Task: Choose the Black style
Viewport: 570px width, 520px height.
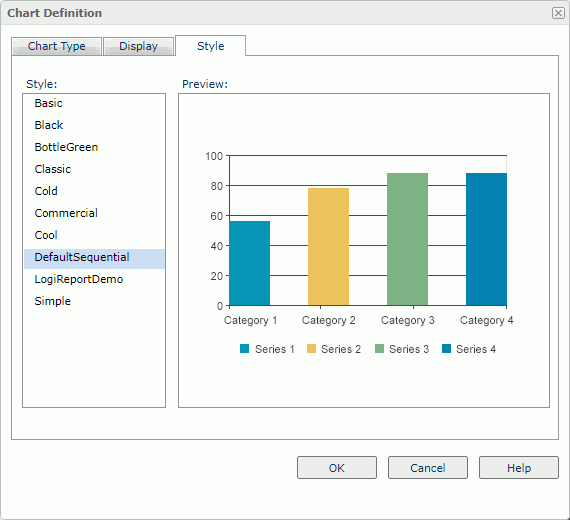Action: [94, 125]
